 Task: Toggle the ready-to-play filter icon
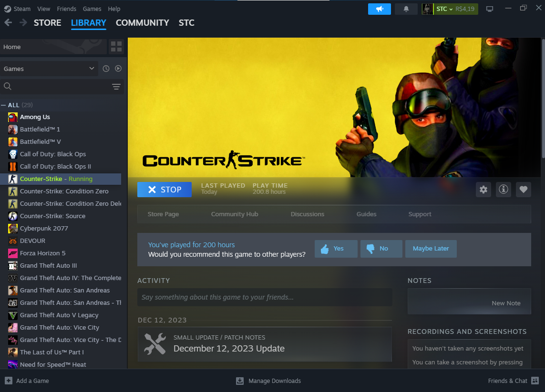tap(118, 69)
